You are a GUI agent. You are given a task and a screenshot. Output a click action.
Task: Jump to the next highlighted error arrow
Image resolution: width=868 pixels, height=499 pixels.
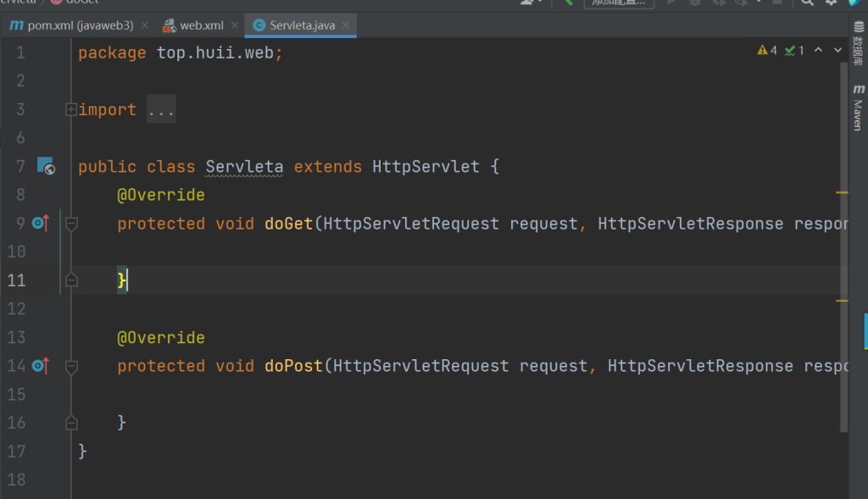pyautogui.click(x=838, y=51)
